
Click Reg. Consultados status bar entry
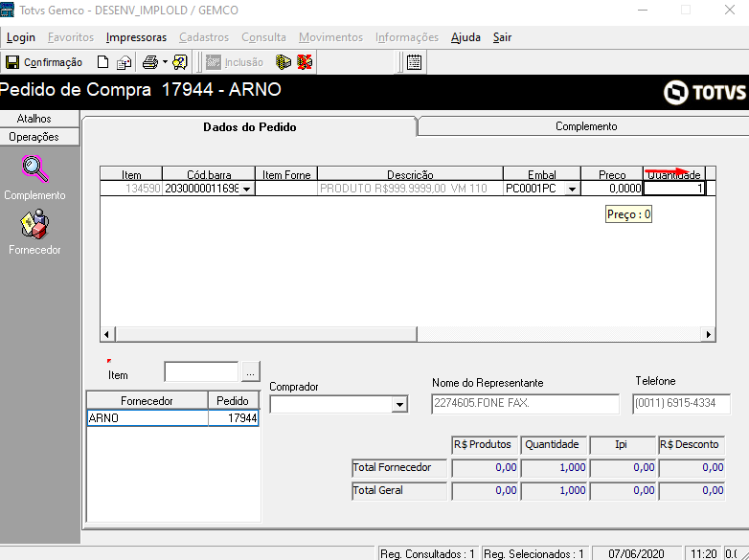click(427, 554)
